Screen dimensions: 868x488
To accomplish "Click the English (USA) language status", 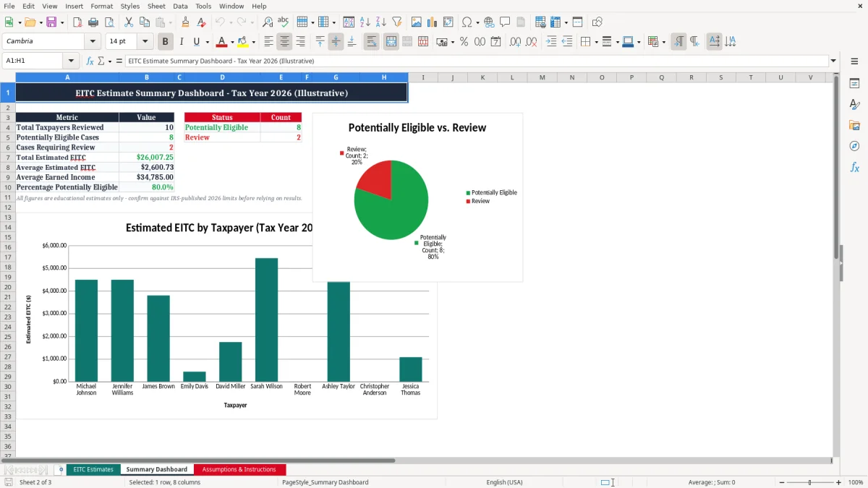I will (504, 482).
